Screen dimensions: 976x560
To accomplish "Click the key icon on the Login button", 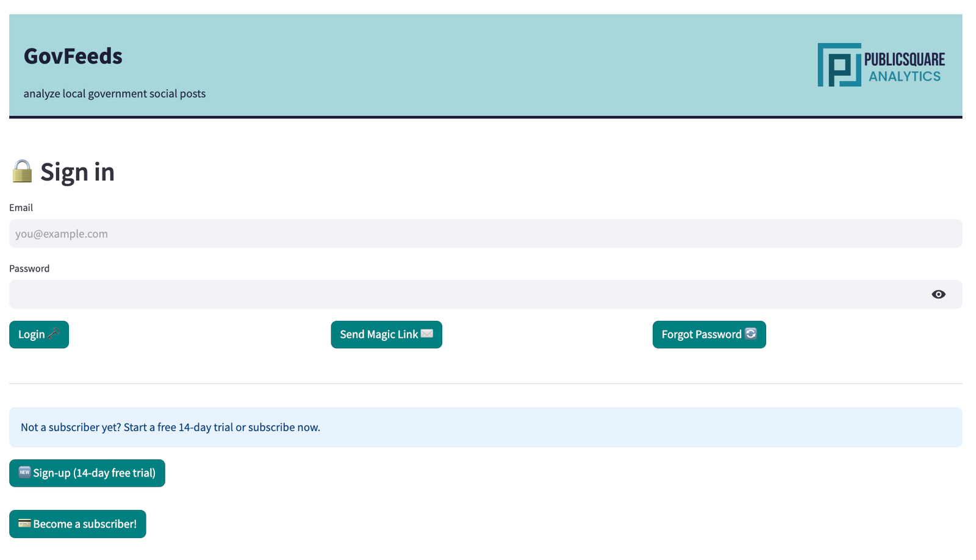I will [54, 334].
